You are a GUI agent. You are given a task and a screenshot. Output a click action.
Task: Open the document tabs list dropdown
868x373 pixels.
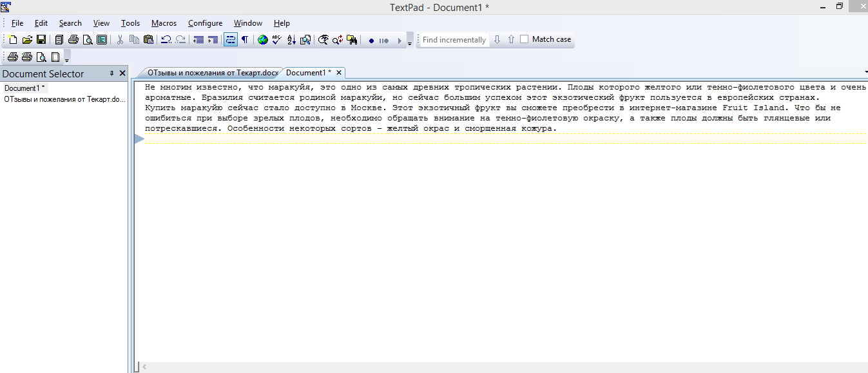point(865,72)
